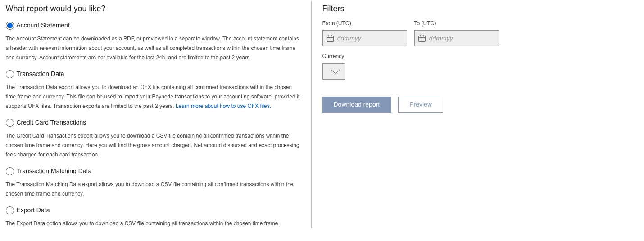Image resolution: width=644 pixels, height=241 pixels.
Task: Click the Transaction Data label text
Action: click(x=41, y=74)
